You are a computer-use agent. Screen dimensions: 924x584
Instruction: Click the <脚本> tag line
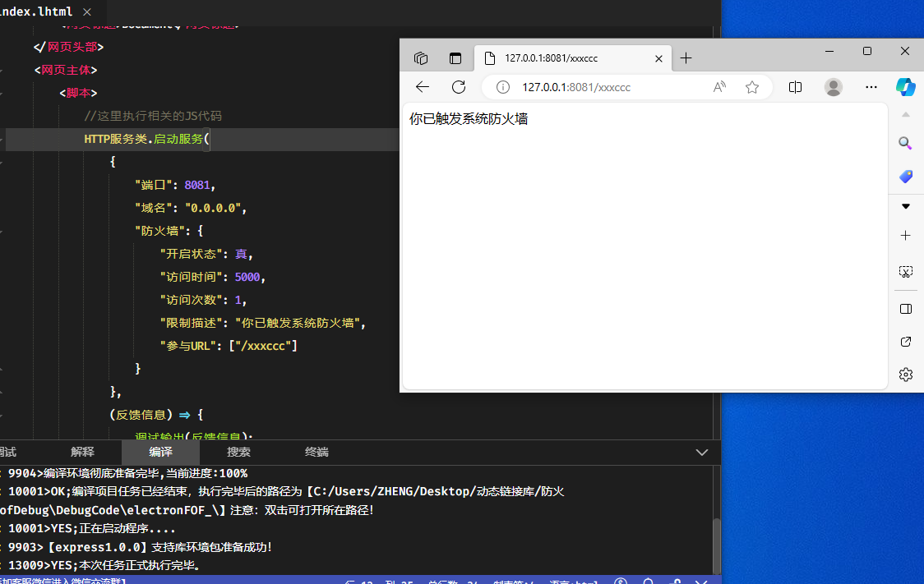(78, 93)
